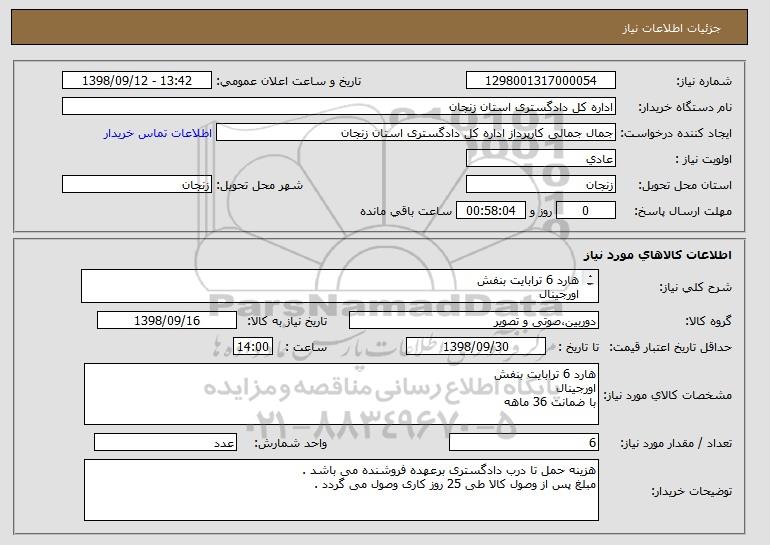Click the section title اطلاعات کالاهای مورد نیاز
Image resolution: width=770 pixels, height=545 pixels.
click(658, 254)
